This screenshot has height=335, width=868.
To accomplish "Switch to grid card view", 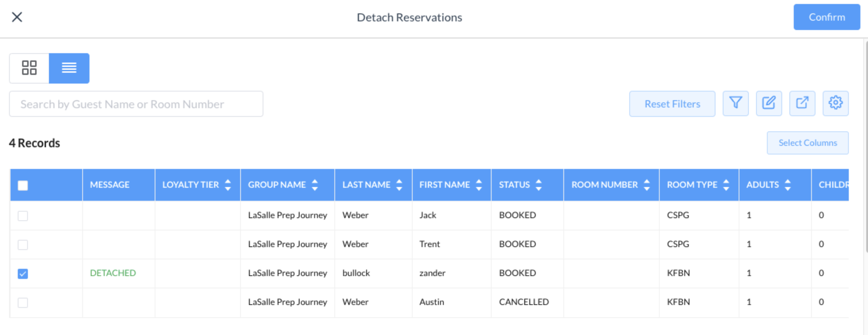I will pos(29,68).
